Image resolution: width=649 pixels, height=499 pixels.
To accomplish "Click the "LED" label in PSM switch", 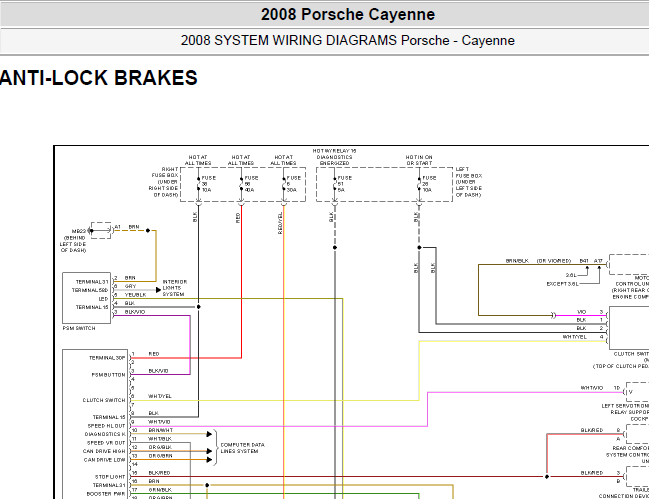I will 103,299.
